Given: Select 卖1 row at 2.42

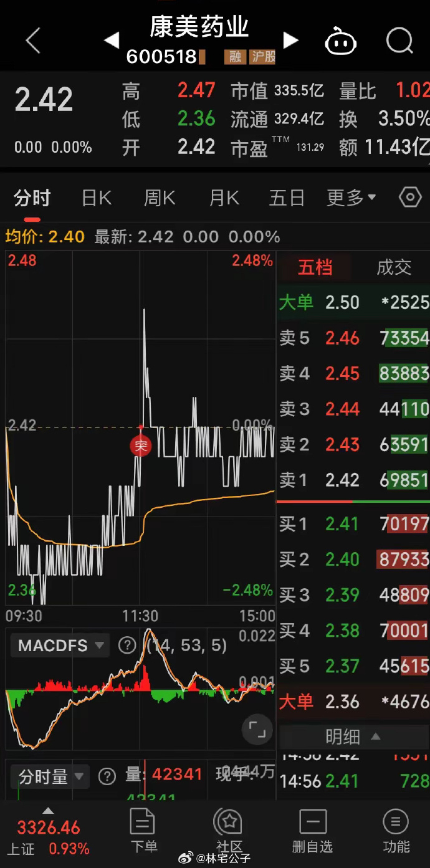Looking at the screenshot, I should (353, 480).
